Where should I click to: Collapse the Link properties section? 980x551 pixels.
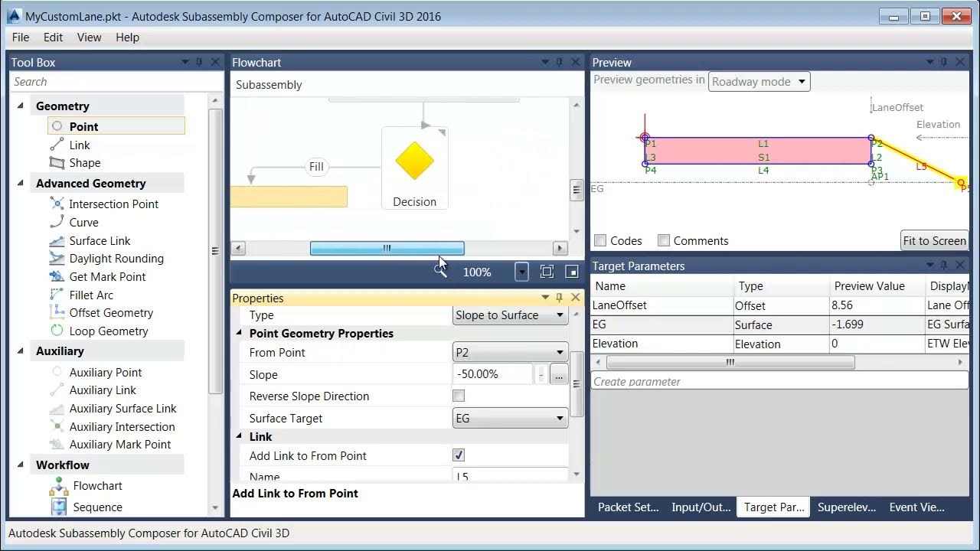(x=239, y=436)
